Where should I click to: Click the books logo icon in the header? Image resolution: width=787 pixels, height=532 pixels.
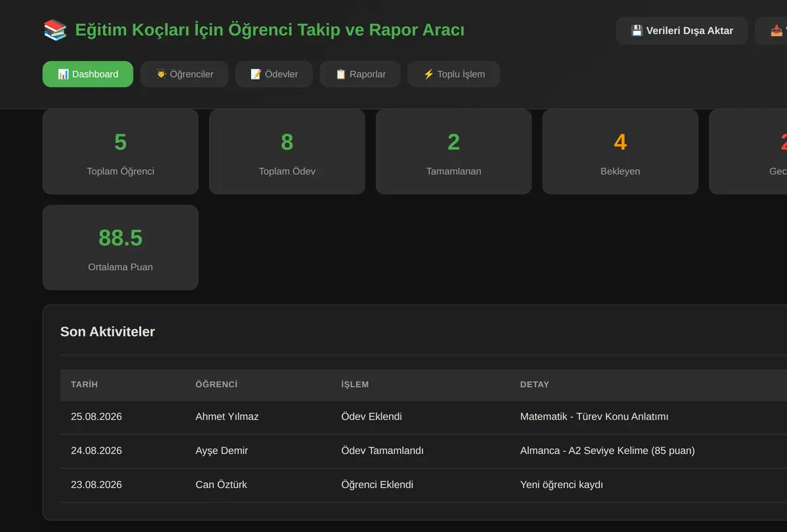(x=55, y=30)
